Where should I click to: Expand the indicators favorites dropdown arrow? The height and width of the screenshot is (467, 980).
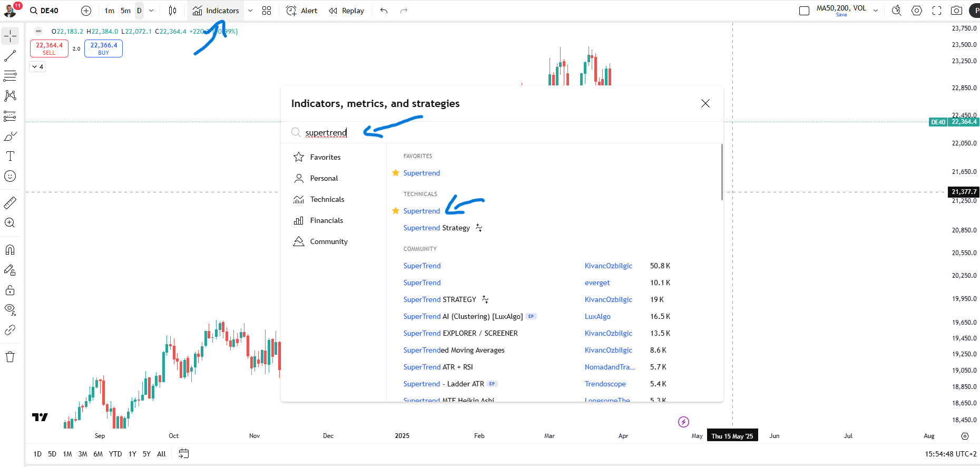(x=250, y=11)
